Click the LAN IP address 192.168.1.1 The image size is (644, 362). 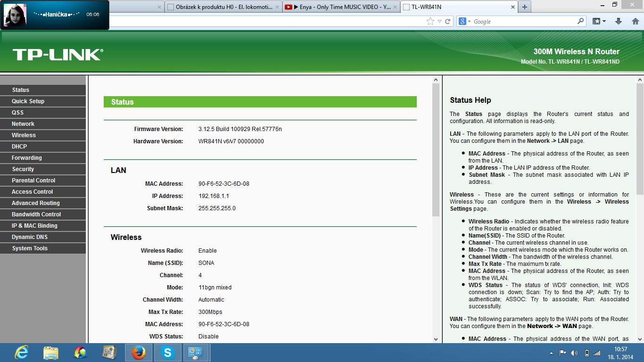(x=214, y=196)
